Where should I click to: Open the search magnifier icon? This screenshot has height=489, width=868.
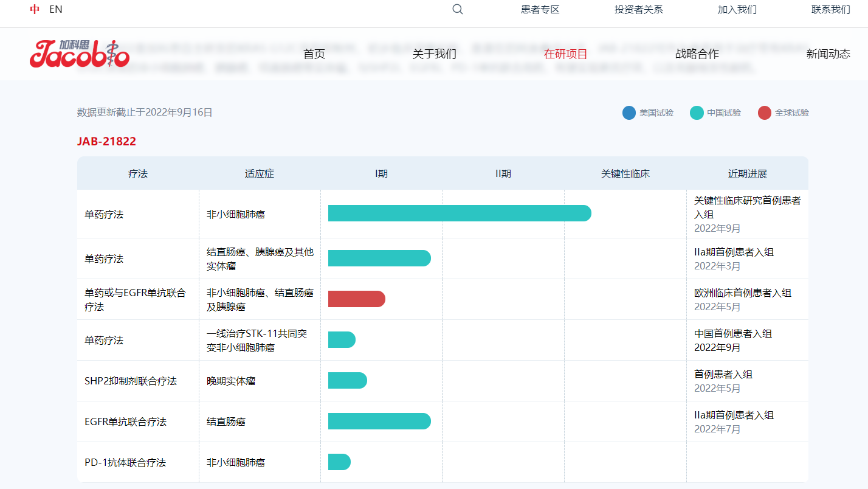(458, 9)
